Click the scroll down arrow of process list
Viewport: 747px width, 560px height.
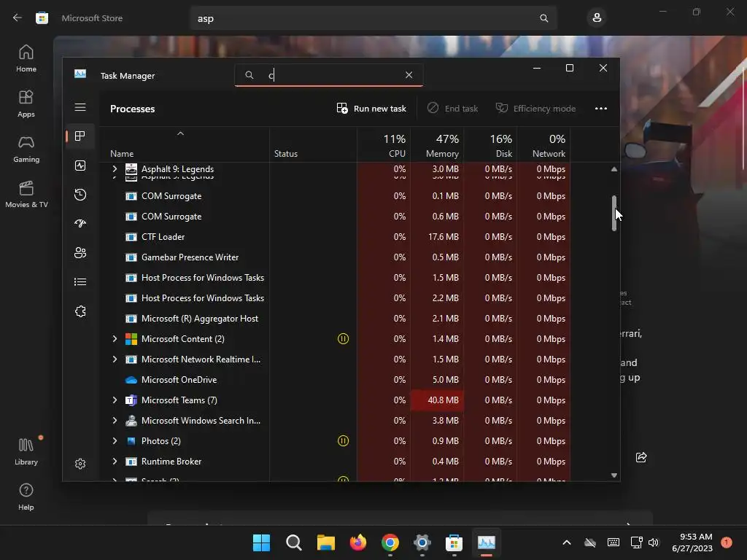tap(614, 475)
